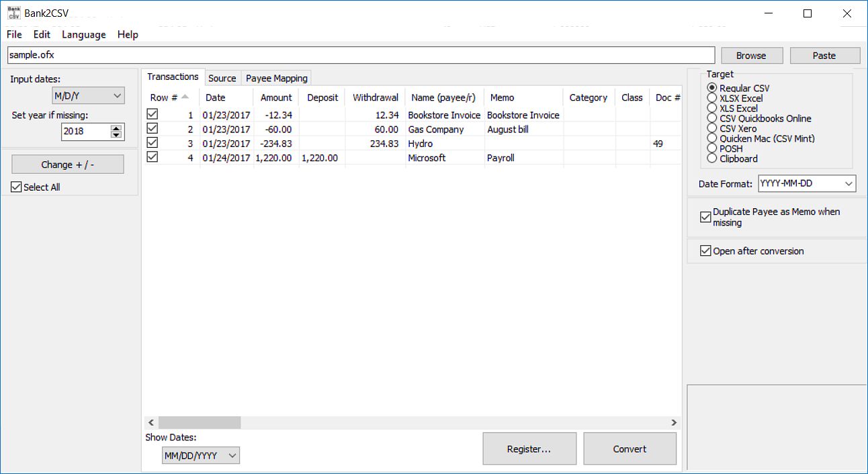Increase the missing year spinner value
The image size is (868, 474).
116,128
